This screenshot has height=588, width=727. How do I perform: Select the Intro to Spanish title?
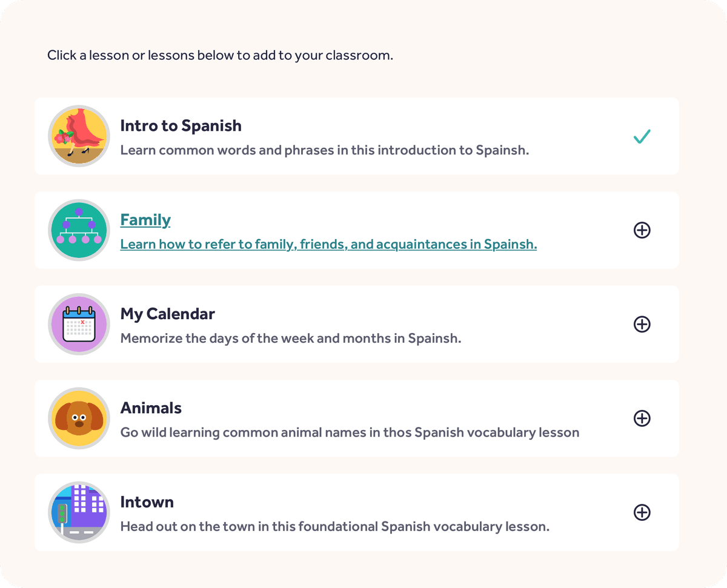[181, 126]
